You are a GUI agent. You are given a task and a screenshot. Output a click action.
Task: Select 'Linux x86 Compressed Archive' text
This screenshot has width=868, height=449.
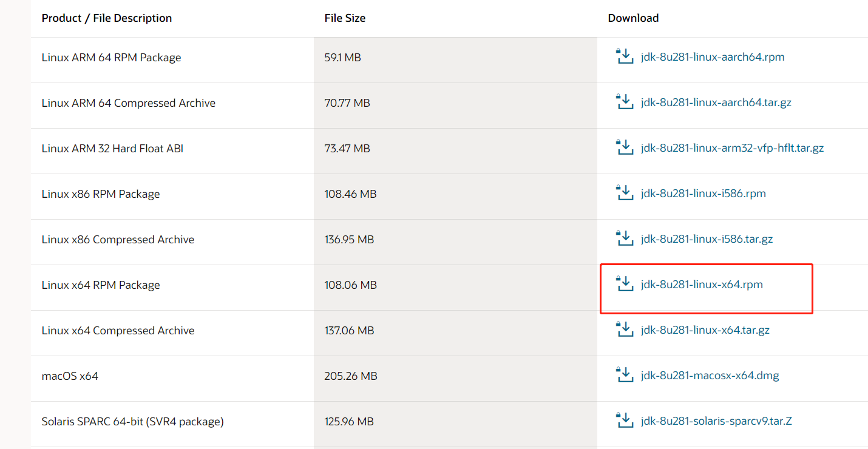[x=118, y=240]
